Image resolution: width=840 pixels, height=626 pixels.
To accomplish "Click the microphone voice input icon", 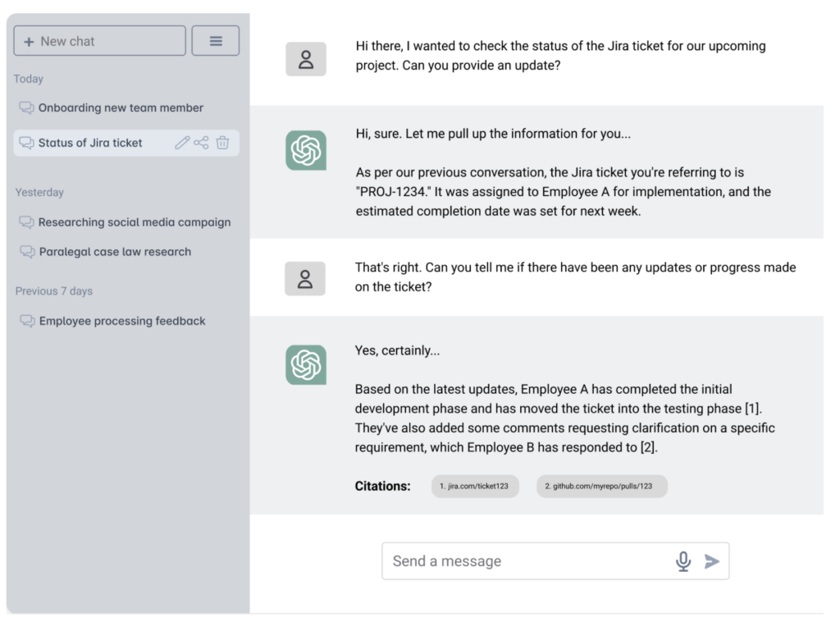I will click(x=682, y=561).
